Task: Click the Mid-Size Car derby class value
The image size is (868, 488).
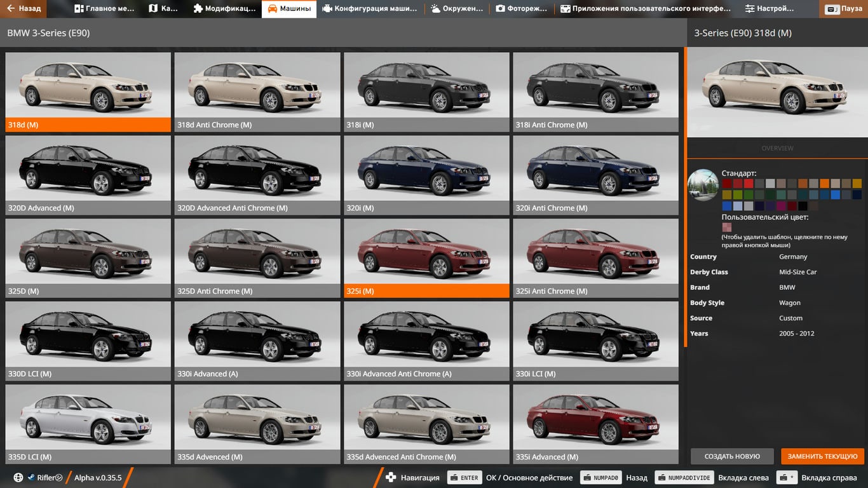Action: (798, 272)
